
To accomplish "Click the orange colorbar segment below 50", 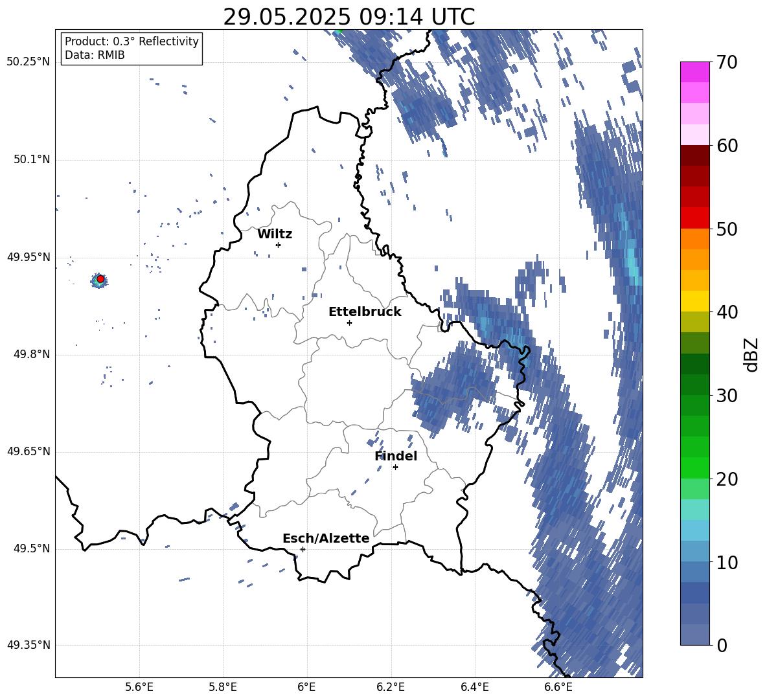I will click(x=694, y=239).
